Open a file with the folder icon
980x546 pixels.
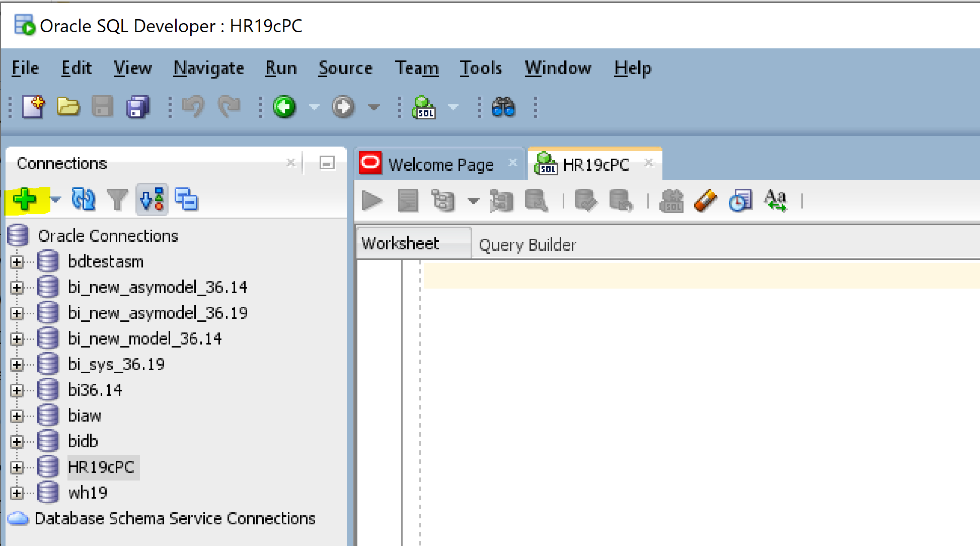coord(68,107)
